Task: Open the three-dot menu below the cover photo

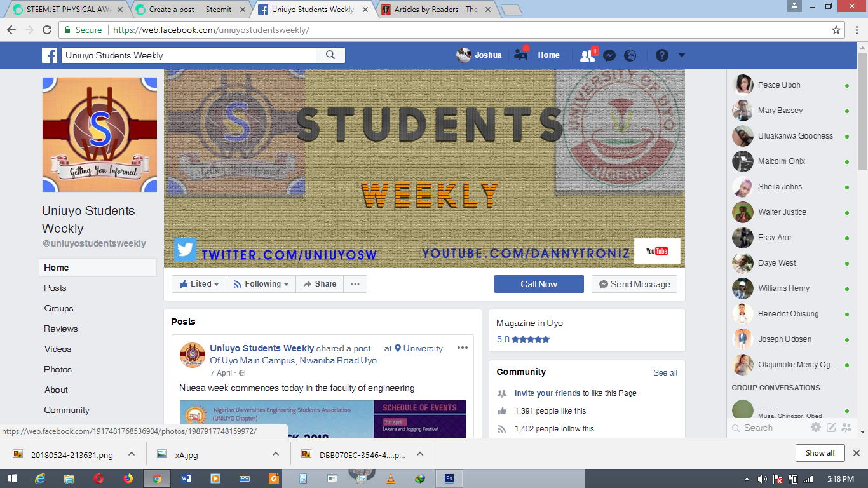Action: click(x=355, y=283)
